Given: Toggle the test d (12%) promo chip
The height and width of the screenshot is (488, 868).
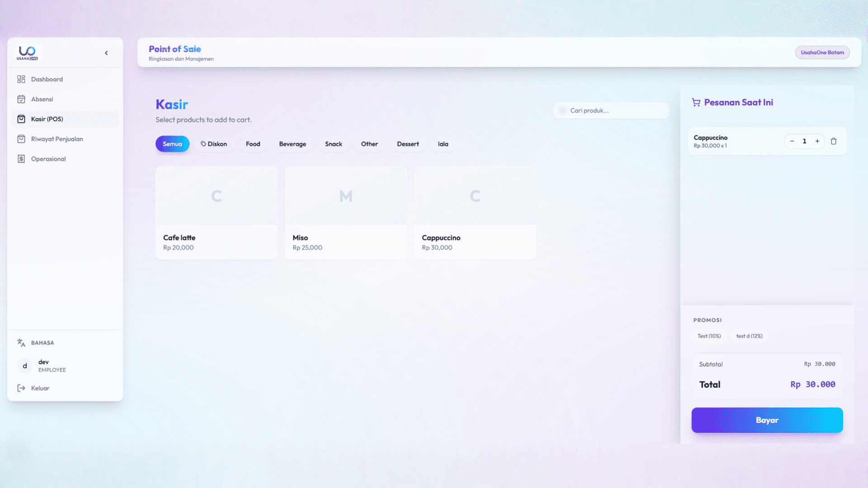Looking at the screenshot, I should [749, 336].
